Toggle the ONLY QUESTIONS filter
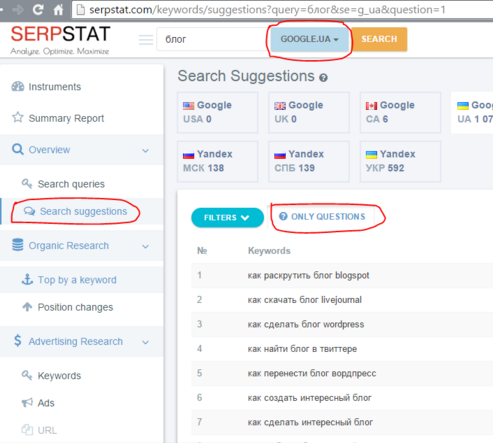 click(322, 217)
